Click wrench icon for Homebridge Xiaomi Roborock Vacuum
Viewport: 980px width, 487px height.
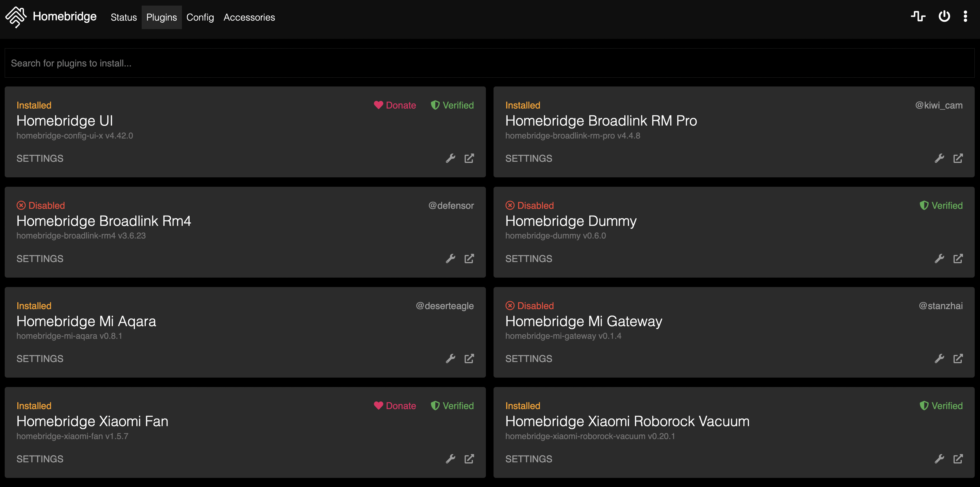click(x=939, y=459)
